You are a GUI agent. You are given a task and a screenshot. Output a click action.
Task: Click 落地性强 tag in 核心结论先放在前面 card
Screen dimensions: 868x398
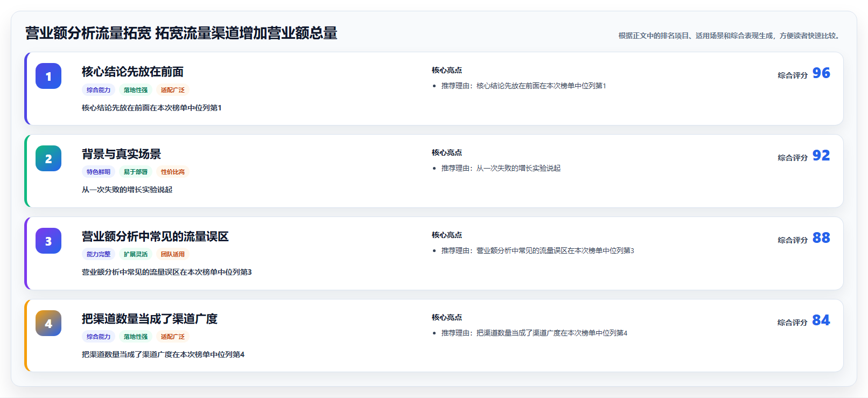click(x=136, y=90)
